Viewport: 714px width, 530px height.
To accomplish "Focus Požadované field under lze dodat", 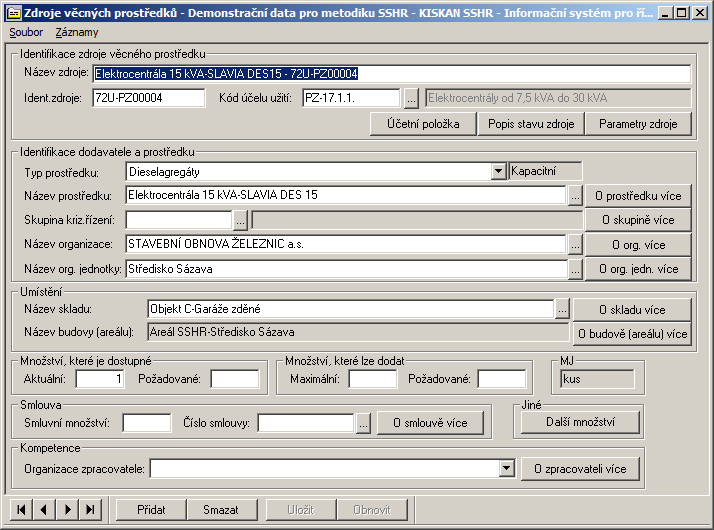I will coord(502,379).
